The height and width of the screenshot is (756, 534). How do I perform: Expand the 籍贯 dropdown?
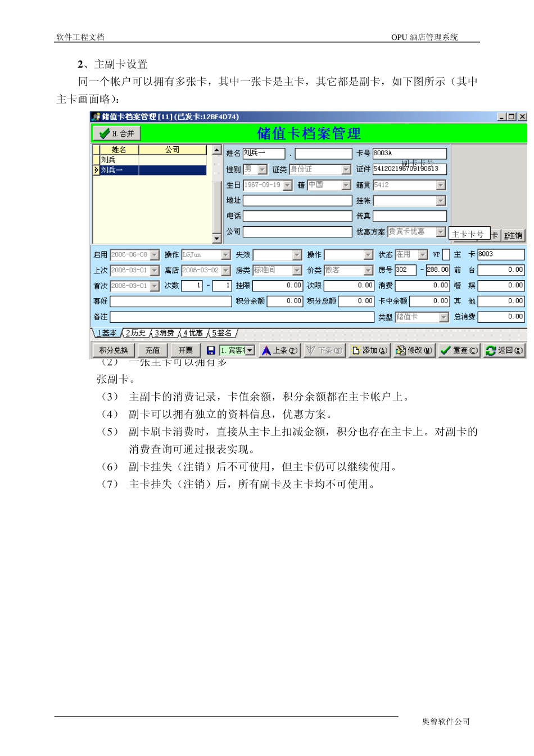(x=441, y=185)
